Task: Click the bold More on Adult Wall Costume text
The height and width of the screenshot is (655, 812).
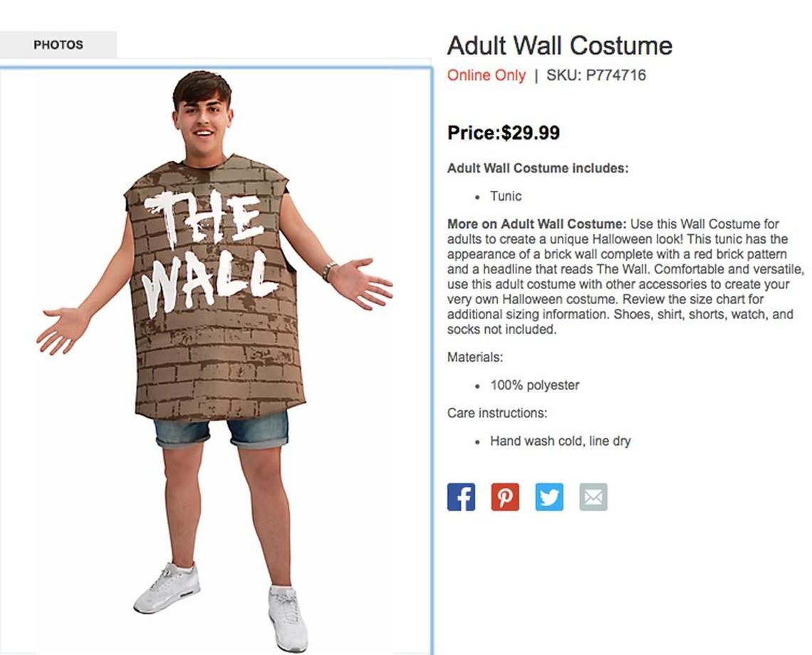Action: coord(537,224)
